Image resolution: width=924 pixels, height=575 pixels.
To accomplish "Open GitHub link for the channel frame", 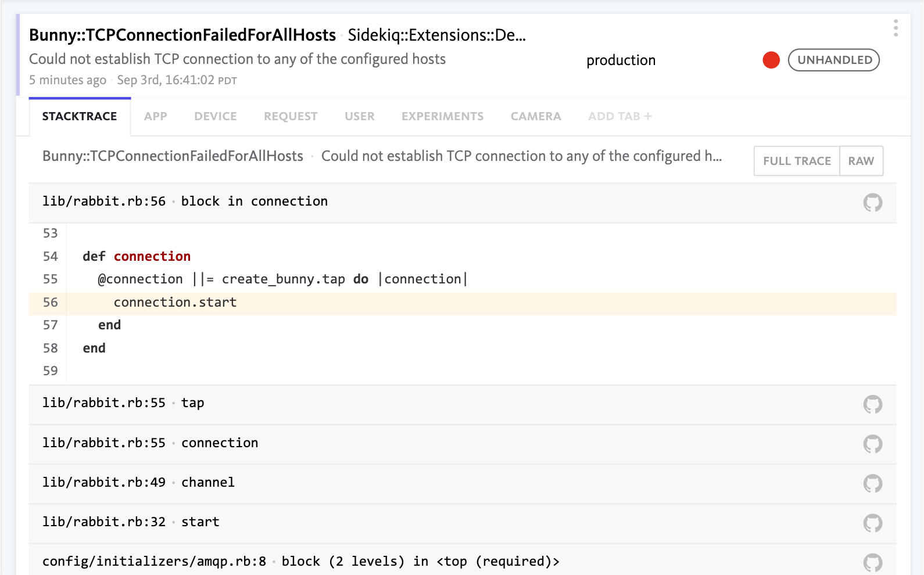I will pyautogui.click(x=872, y=483).
